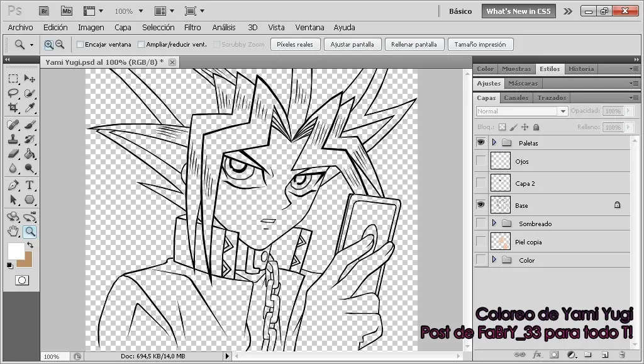Click the white foreground color swatch

pyautogui.click(x=15, y=251)
